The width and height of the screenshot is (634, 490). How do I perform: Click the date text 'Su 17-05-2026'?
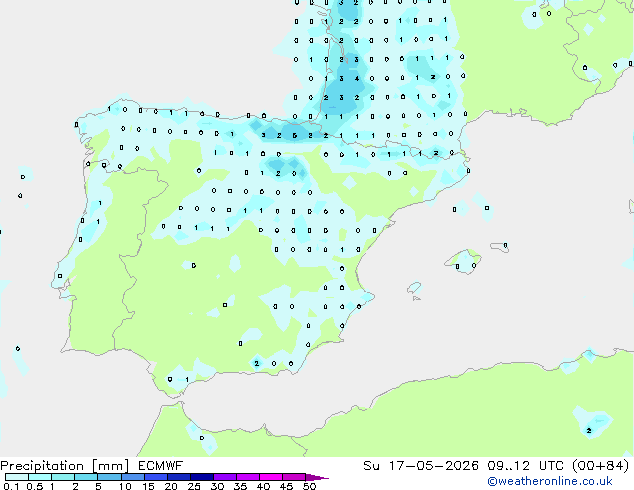[x=421, y=466]
